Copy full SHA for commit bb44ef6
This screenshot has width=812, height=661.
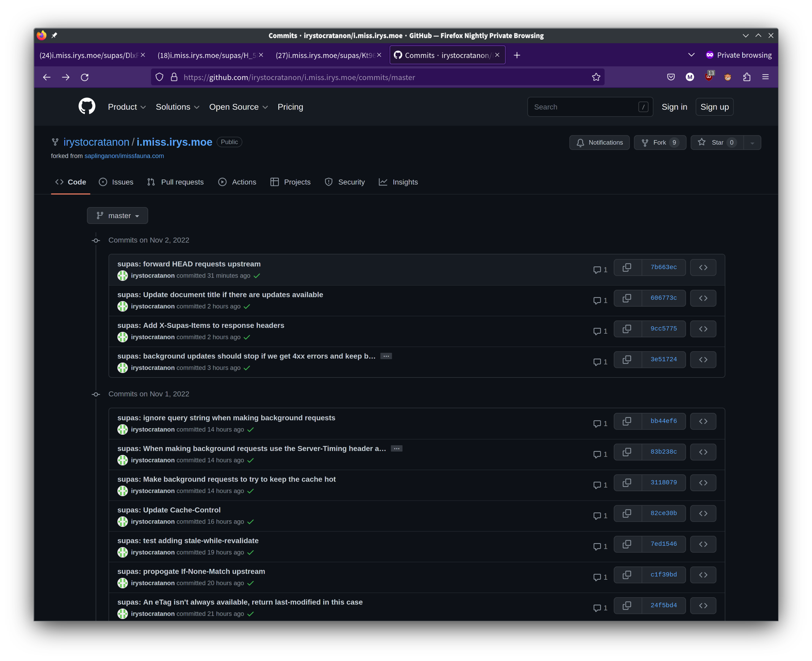coord(627,421)
